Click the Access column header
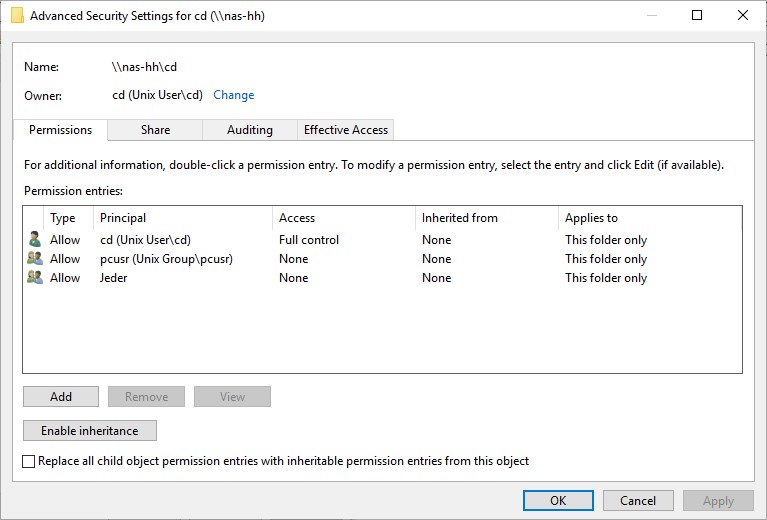This screenshot has width=767, height=520. click(340, 218)
